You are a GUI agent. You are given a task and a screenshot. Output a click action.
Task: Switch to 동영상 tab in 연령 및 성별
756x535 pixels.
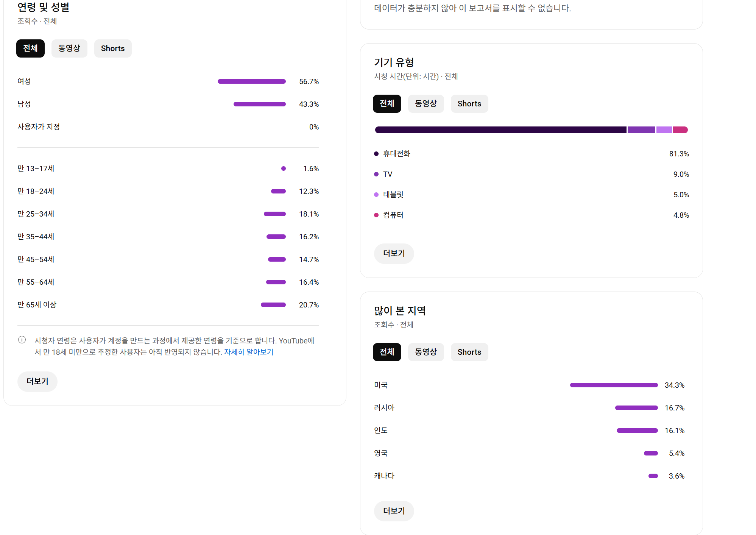coord(69,48)
